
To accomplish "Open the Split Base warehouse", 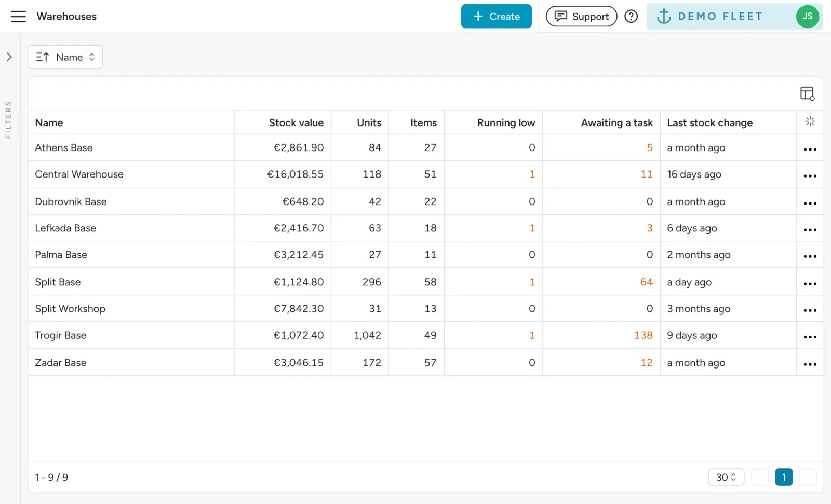I will pos(58,282).
